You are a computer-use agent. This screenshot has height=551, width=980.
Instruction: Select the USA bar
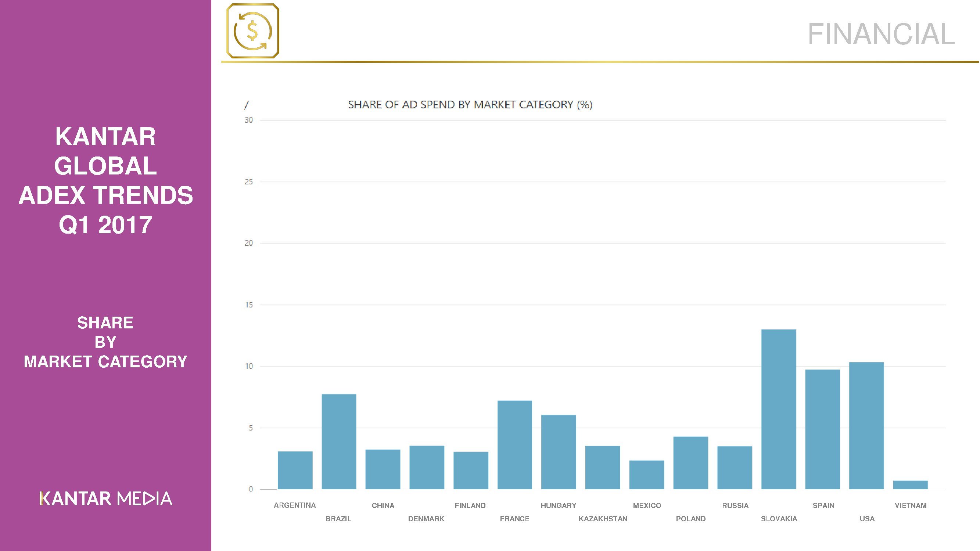point(866,425)
